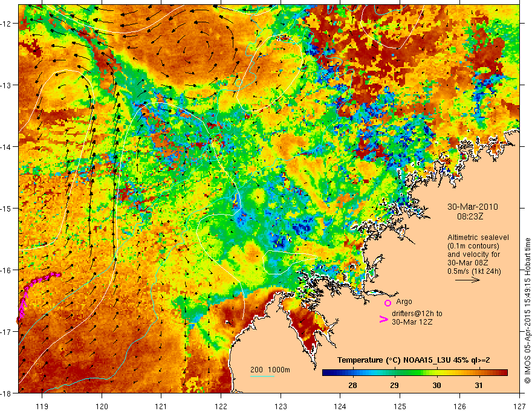
Task: Click 'and velocity for' legend line
Action: pos(473,254)
